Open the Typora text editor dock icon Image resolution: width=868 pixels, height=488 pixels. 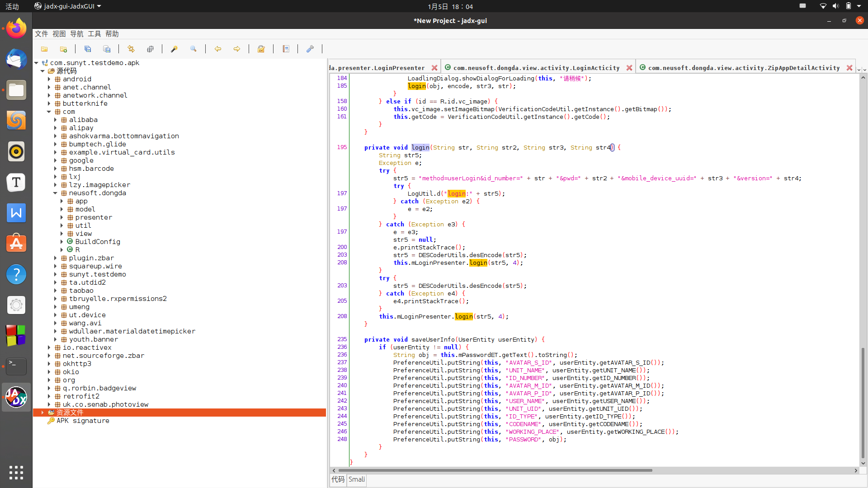point(16,182)
